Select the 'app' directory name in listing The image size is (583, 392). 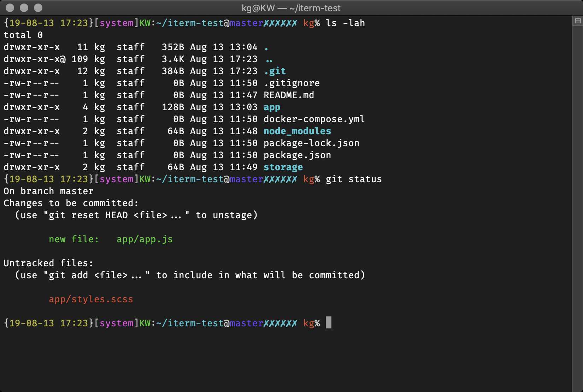272,107
